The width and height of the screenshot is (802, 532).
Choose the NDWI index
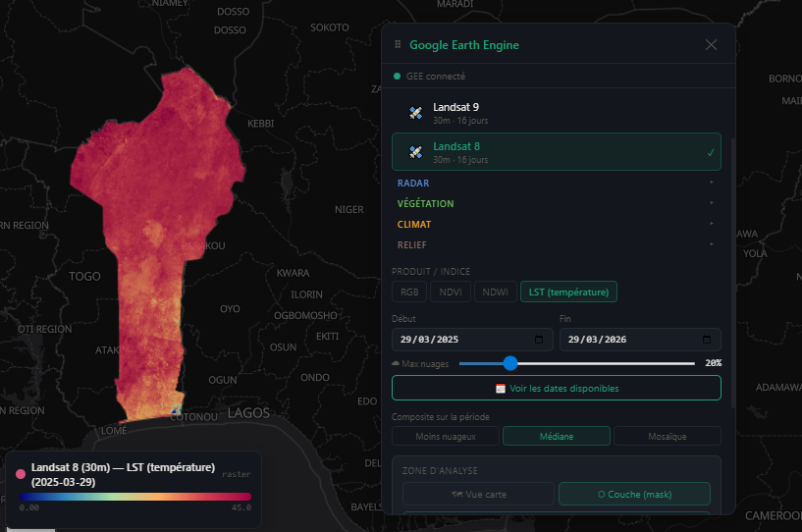coord(495,293)
